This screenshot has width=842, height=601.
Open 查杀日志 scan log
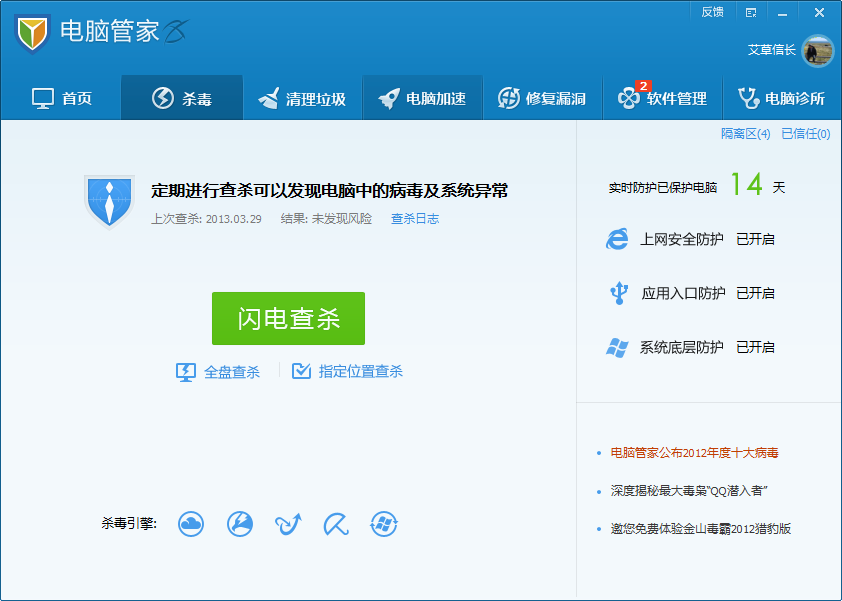(414, 219)
